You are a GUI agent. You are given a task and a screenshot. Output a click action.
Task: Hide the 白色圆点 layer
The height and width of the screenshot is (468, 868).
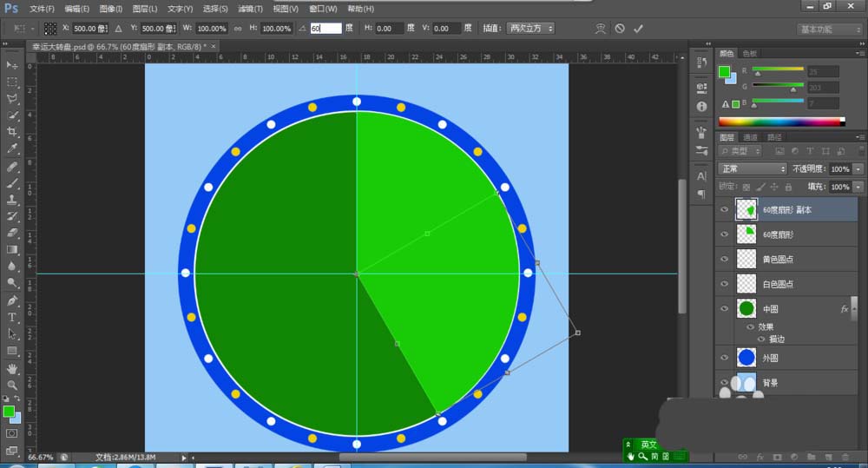point(724,284)
